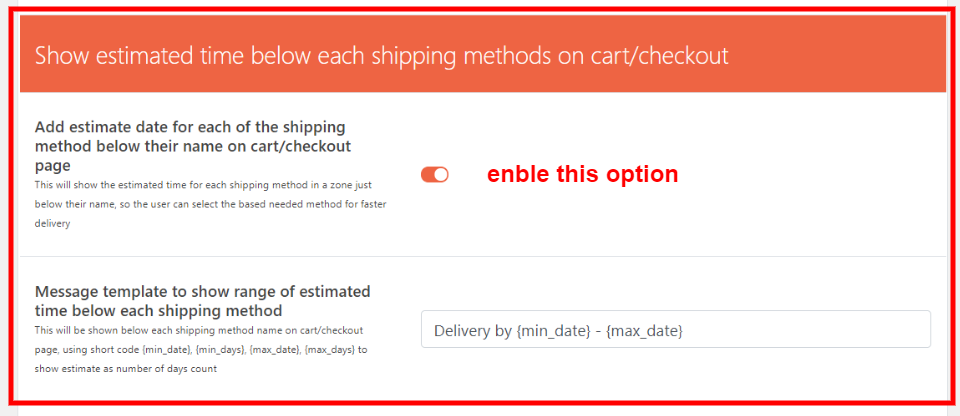
Task: Click the orange section header title
Action: tap(382, 55)
